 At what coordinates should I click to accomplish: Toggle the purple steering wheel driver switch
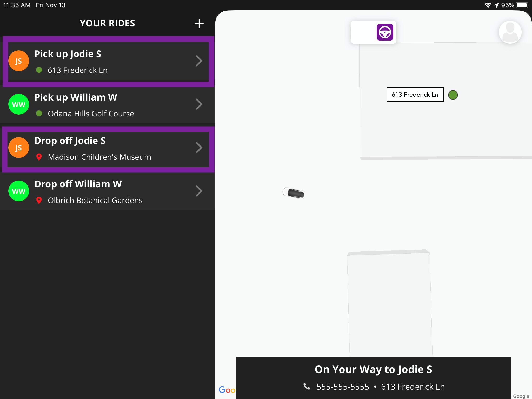tap(385, 32)
